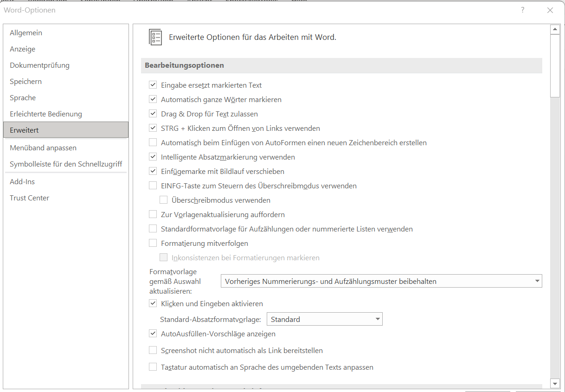Image resolution: width=565 pixels, height=392 pixels.
Task: Toggle AutoAusfüllen-Vorschläge anzeigen
Action: click(x=153, y=334)
